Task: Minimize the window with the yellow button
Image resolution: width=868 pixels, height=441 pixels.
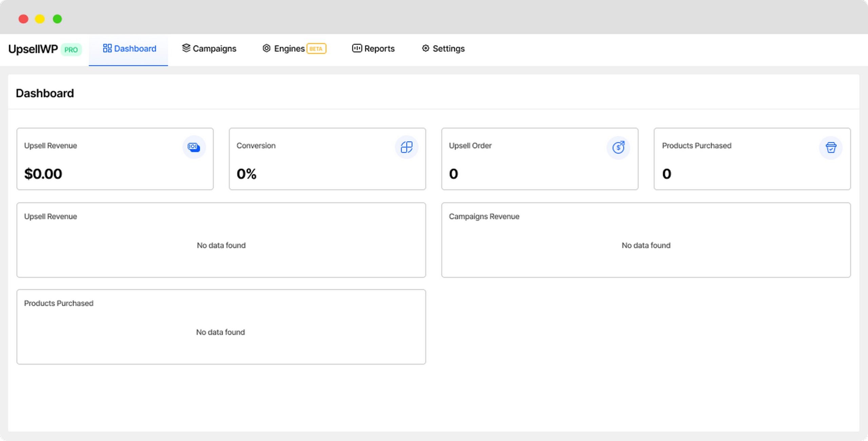Action: coord(40,19)
